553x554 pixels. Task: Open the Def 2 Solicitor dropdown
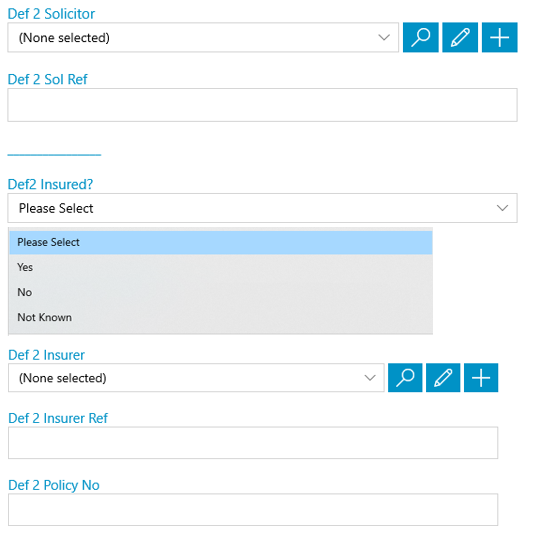pos(203,37)
